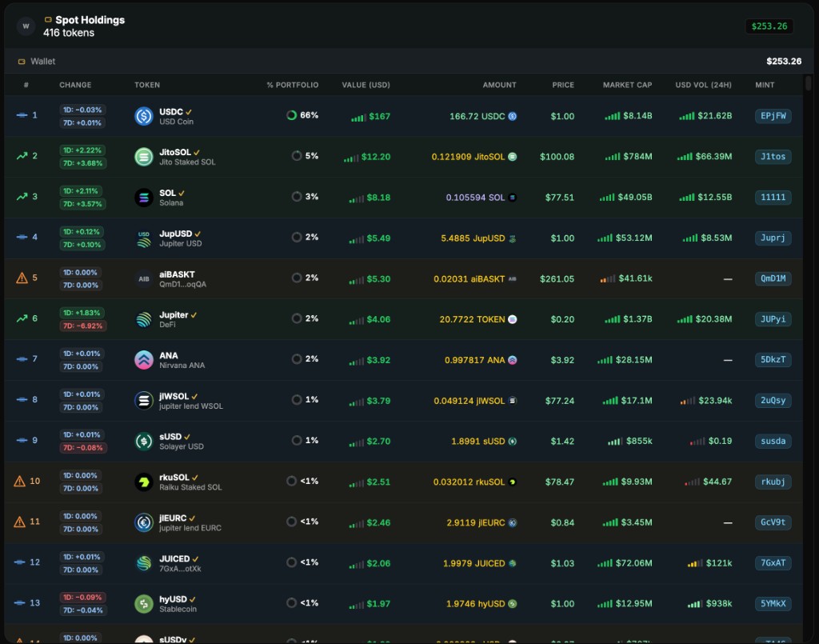The width and height of the screenshot is (819, 644).
Task: Click the JitoSOL token logo icon
Action: point(144,157)
